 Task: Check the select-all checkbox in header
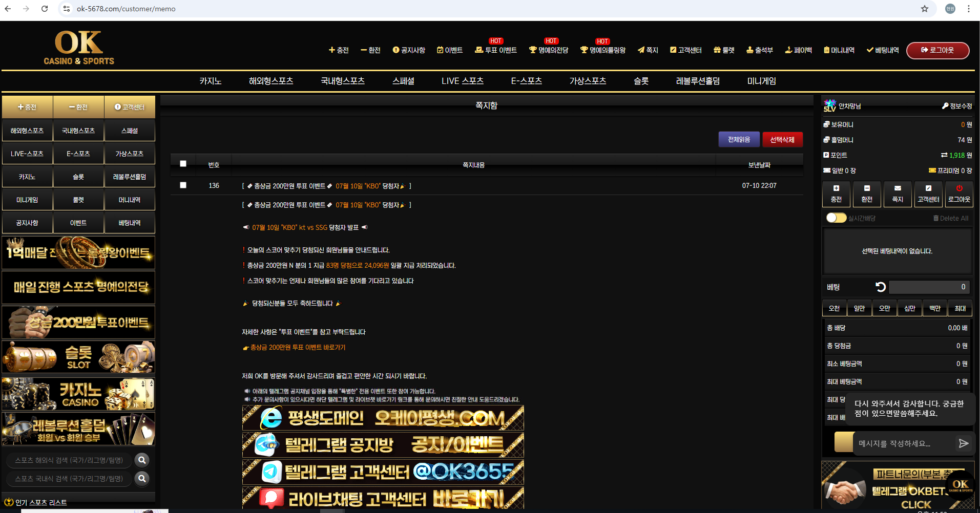pos(183,164)
